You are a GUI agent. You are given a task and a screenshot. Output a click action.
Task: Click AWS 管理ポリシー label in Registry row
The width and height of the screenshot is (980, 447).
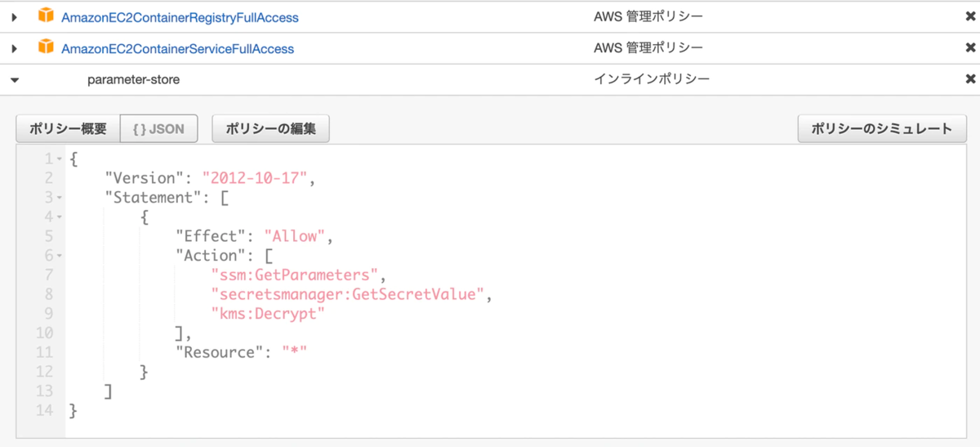(x=648, y=16)
